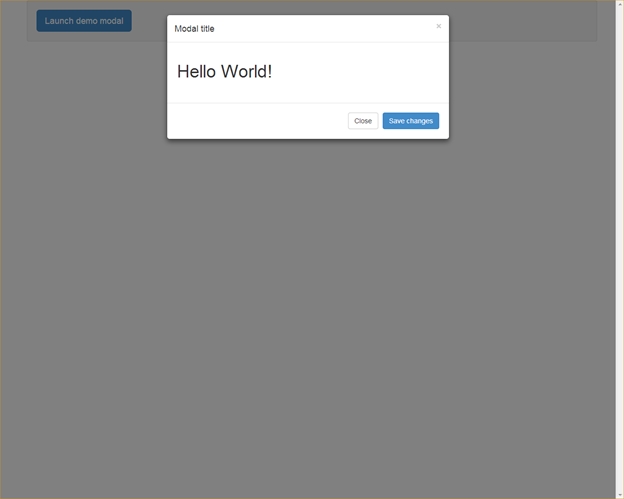Click the Save changes button
The width and height of the screenshot is (624, 499).
pos(410,121)
